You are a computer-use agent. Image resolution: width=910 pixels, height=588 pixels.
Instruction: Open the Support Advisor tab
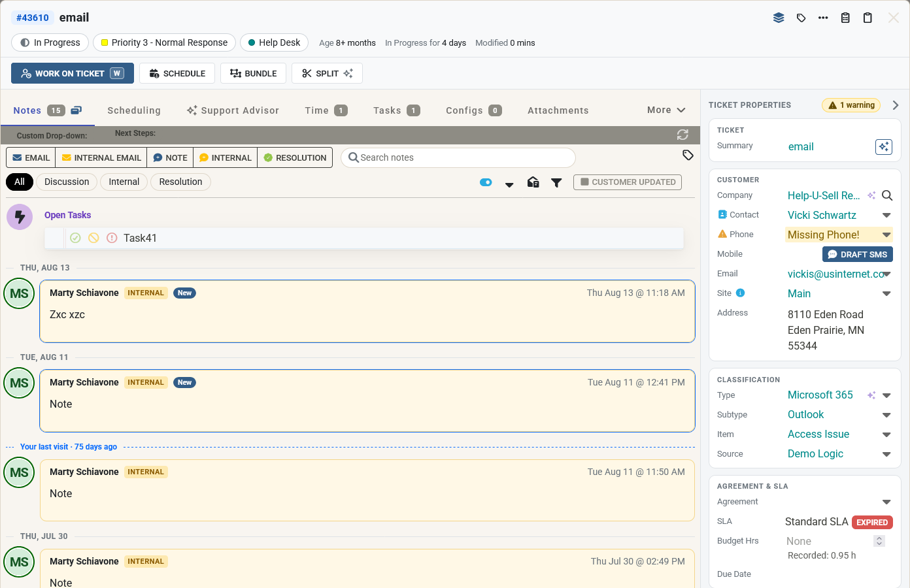(x=233, y=110)
